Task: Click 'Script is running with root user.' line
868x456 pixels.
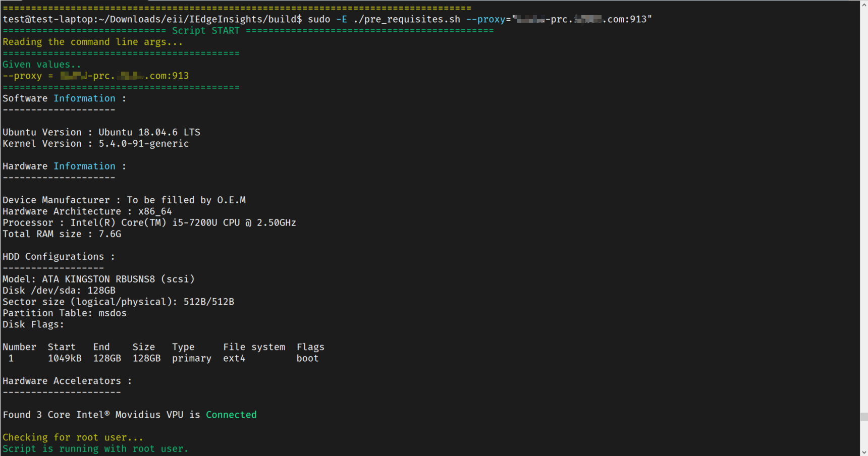Action: click(x=95, y=448)
